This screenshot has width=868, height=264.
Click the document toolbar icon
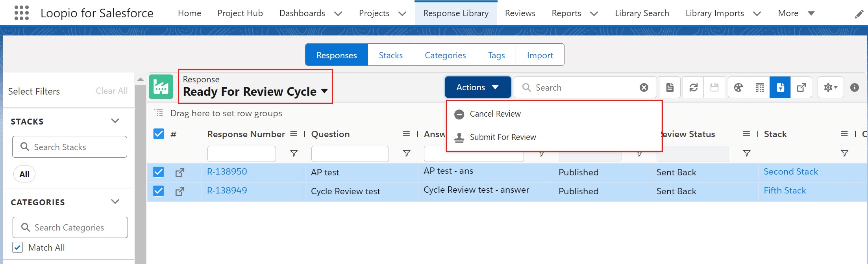click(670, 87)
